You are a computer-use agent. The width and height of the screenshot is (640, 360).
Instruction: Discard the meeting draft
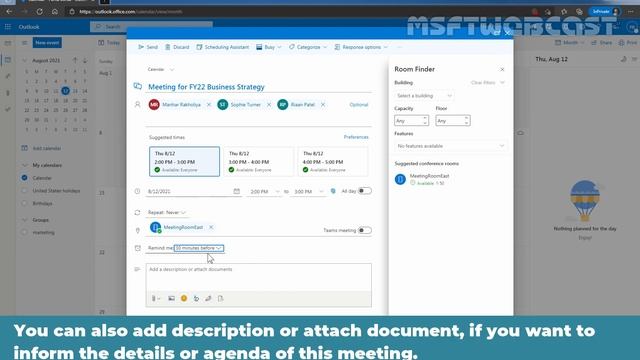177,47
